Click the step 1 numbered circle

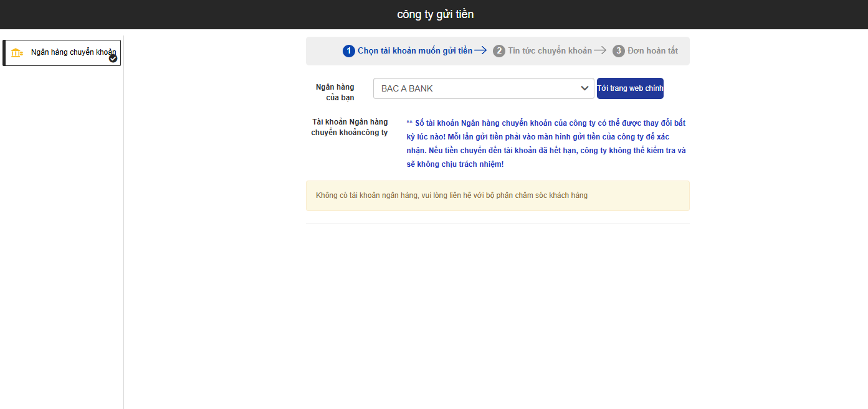tap(348, 51)
